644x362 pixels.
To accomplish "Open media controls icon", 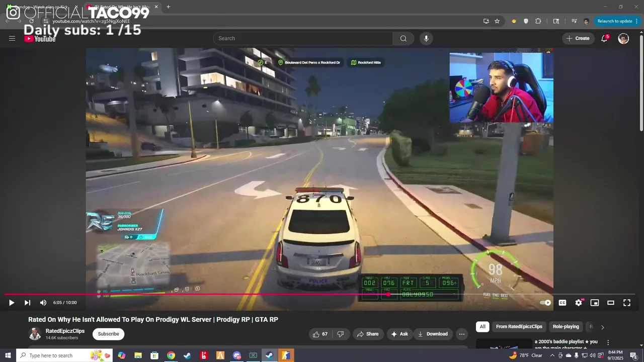I will (x=574, y=21).
